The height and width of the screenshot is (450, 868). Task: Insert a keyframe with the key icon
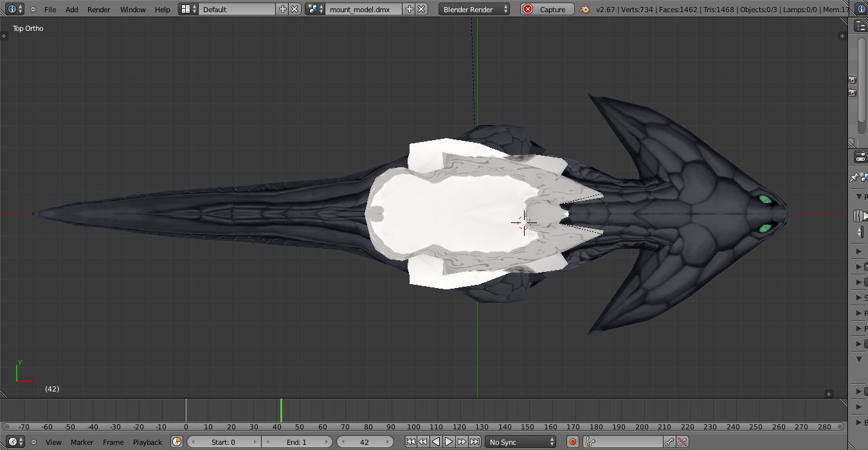click(x=670, y=442)
